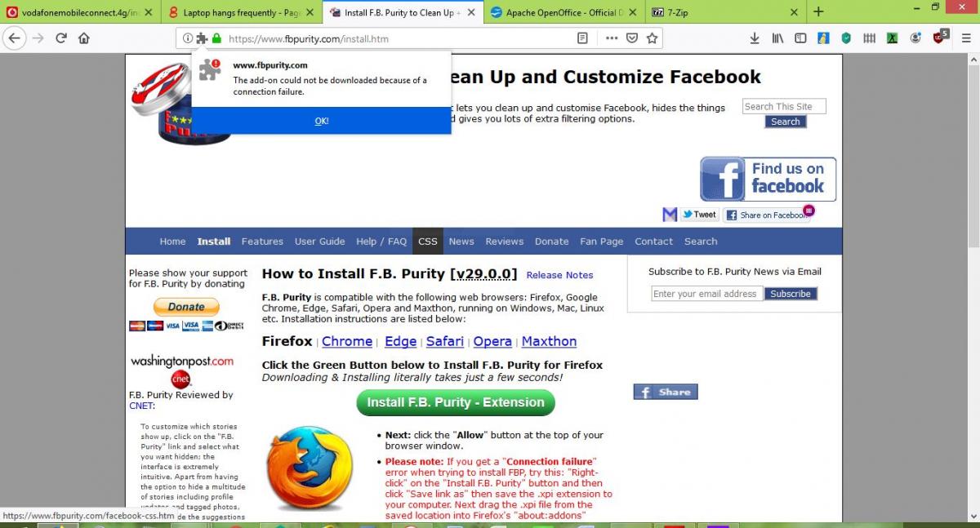Click the washingtonpost.com logo
The height and width of the screenshot is (528, 980).
tap(182, 361)
